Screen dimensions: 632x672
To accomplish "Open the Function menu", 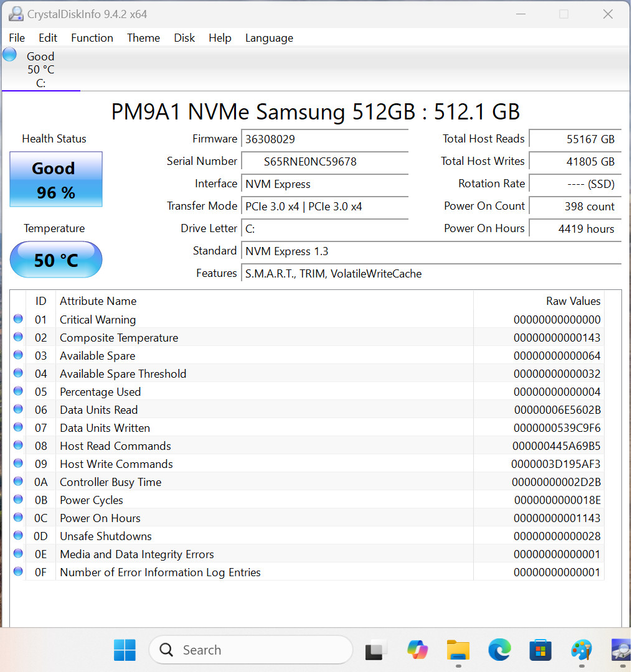I will pyautogui.click(x=92, y=38).
